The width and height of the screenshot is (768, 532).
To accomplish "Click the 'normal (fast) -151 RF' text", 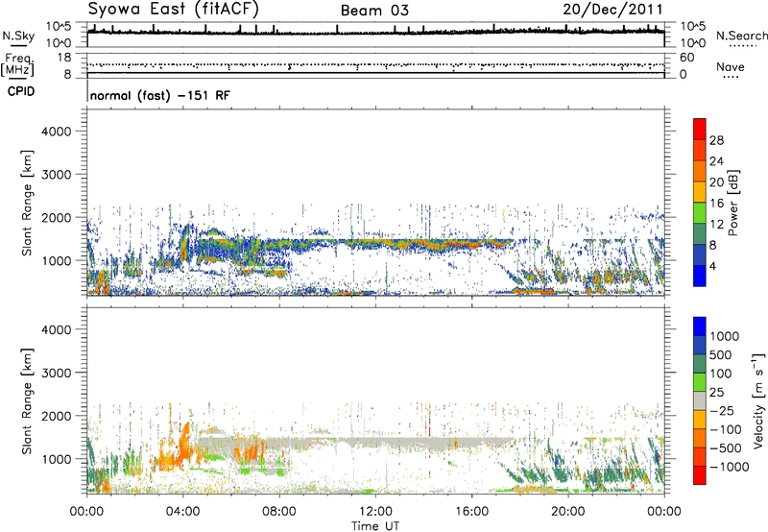I will pos(159,95).
